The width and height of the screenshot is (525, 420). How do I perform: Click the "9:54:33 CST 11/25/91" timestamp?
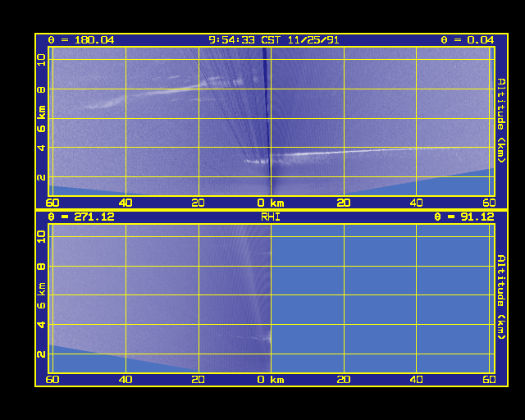point(273,40)
